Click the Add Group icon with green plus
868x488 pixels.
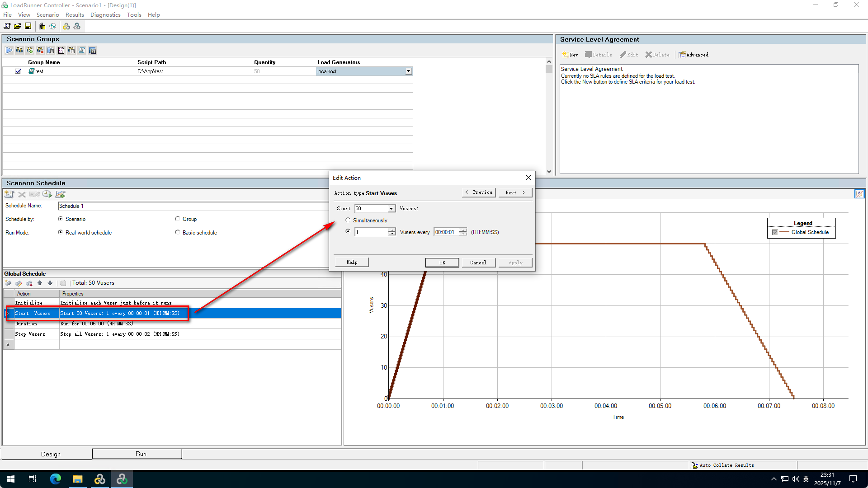30,50
